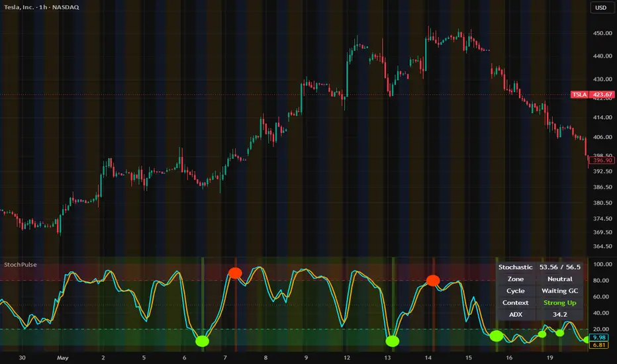Click the red 396.90 last price label
The image size is (617, 364).
point(602,160)
